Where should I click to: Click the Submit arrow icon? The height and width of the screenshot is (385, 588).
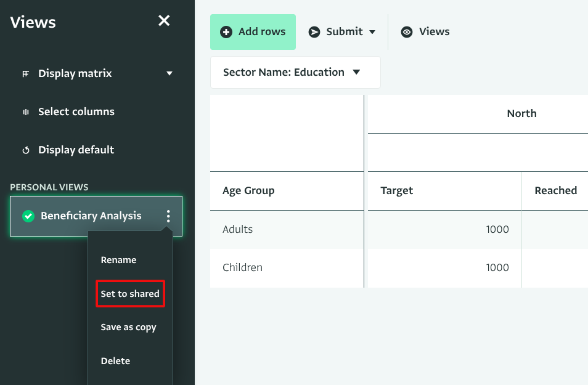(314, 32)
